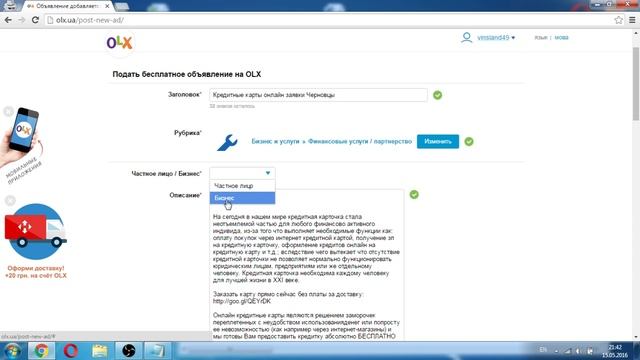The image size is (640, 360).
Task: Click in the Заголовок title input field
Action: click(318, 95)
